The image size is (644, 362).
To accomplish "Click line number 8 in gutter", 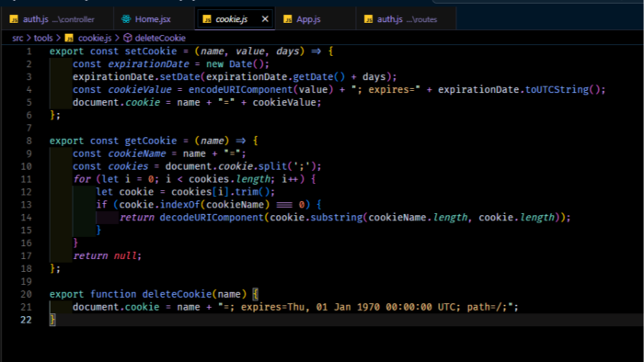I will (29, 141).
